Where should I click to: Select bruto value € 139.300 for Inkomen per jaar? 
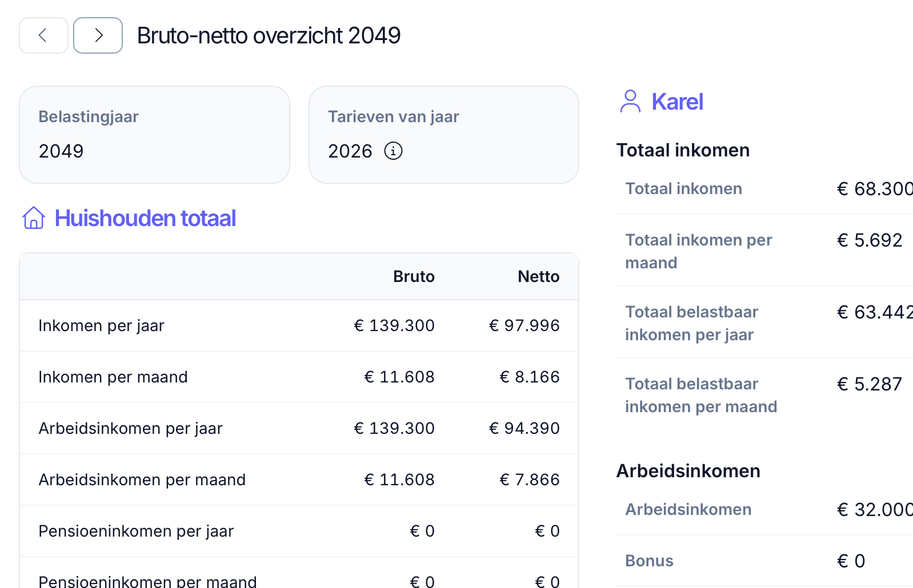[394, 325]
